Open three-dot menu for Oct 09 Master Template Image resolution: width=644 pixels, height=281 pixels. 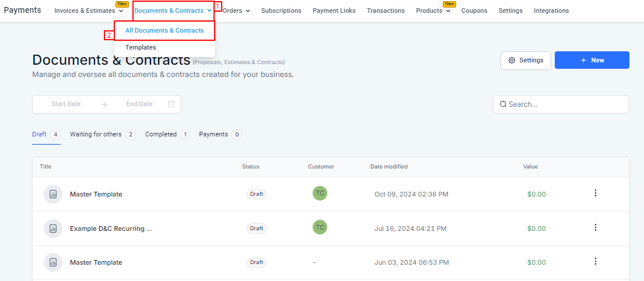[596, 193]
